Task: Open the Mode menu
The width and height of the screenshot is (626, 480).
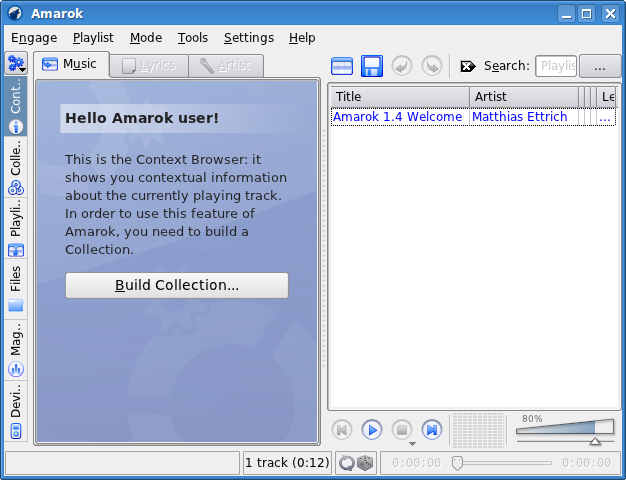Action: pyautogui.click(x=146, y=38)
